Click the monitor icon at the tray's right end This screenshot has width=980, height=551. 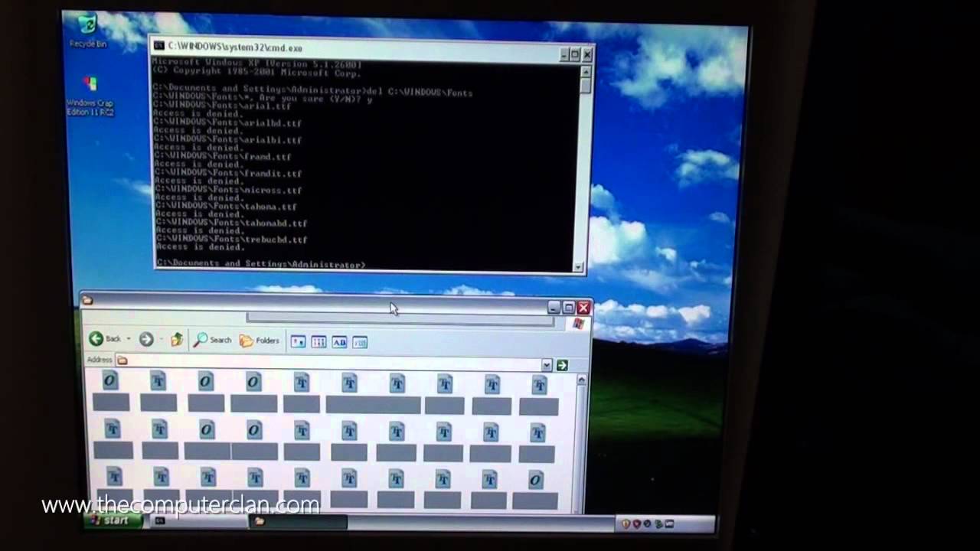click(x=668, y=524)
